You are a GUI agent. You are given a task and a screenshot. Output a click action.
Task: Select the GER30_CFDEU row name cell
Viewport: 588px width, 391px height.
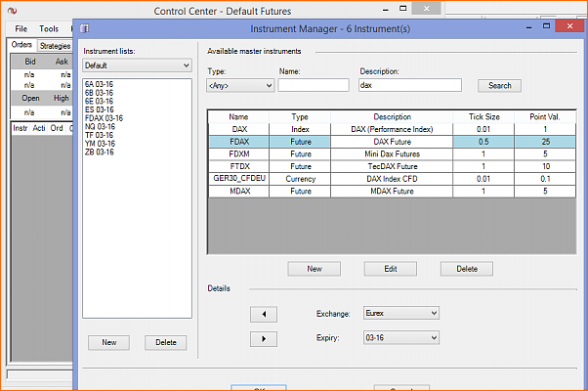tap(239, 178)
